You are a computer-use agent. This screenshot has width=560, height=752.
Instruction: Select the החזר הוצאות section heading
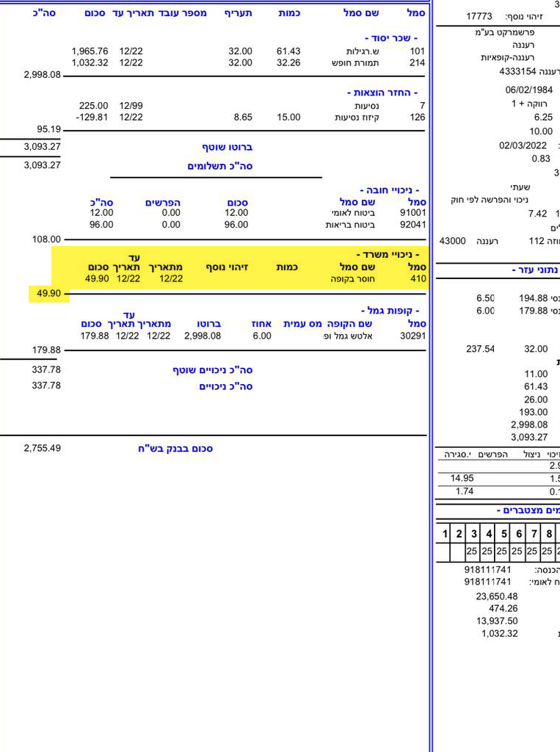point(382,93)
